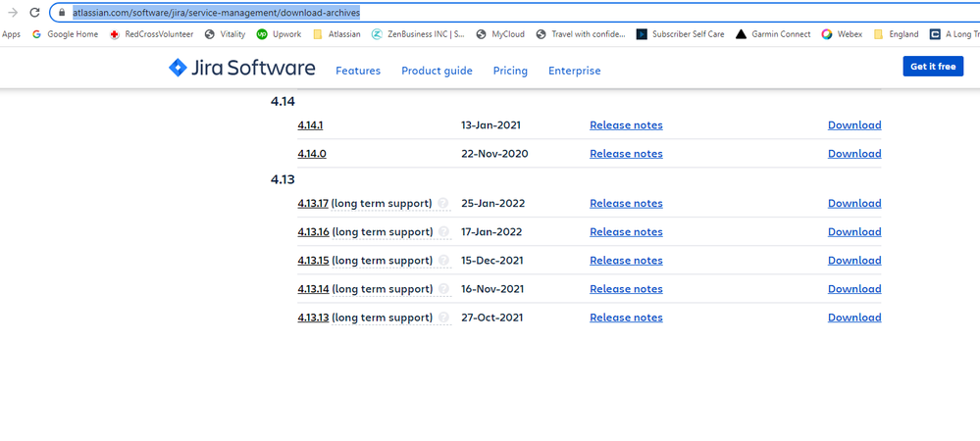Open the Product guide menu

(437, 71)
